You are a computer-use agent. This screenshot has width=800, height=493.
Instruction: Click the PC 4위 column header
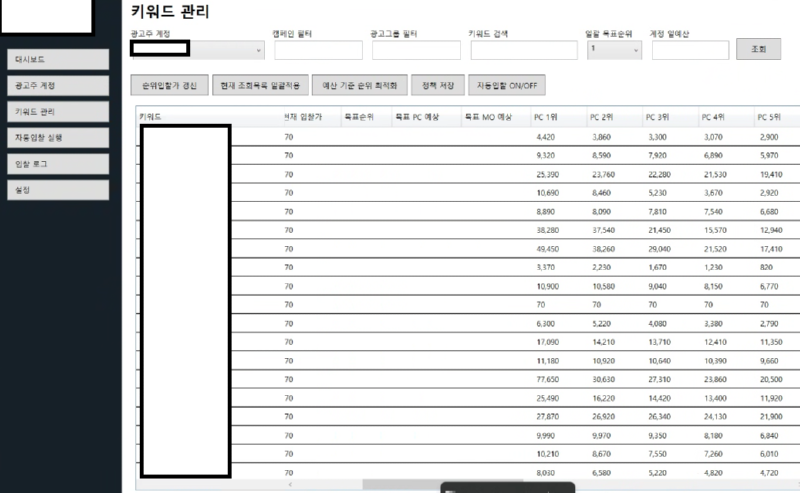(x=726, y=117)
